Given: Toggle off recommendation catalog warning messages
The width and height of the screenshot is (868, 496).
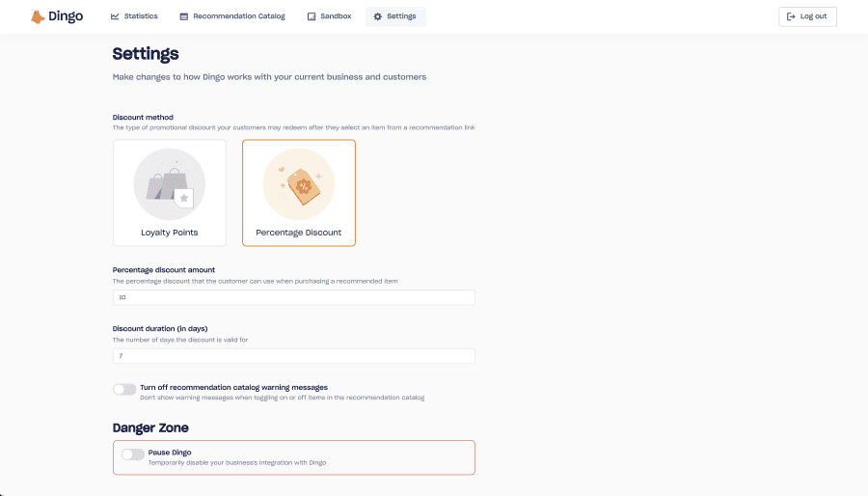Looking at the screenshot, I should point(124,389).
